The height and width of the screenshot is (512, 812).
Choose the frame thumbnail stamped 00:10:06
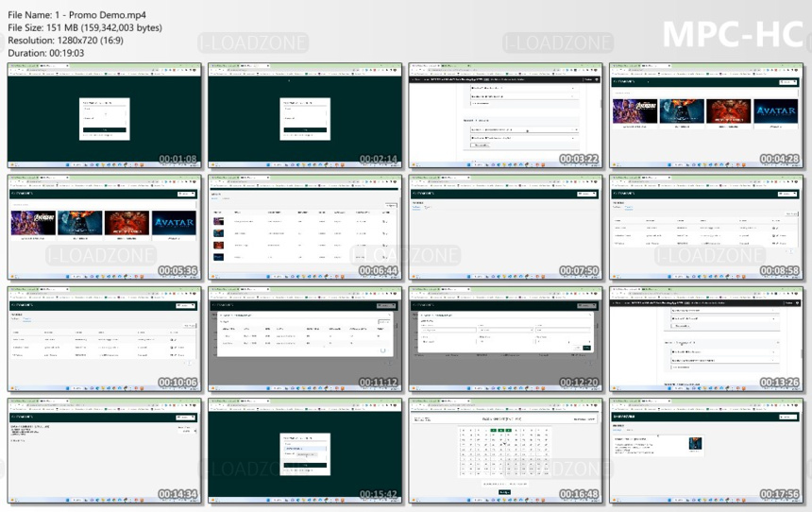105,339
